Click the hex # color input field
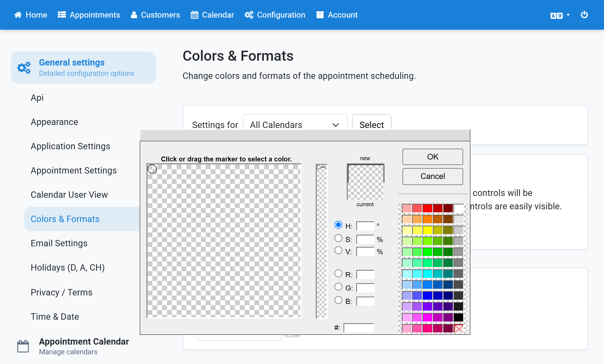Viewport: 604px width, 364px height. [x=359, y=328]
